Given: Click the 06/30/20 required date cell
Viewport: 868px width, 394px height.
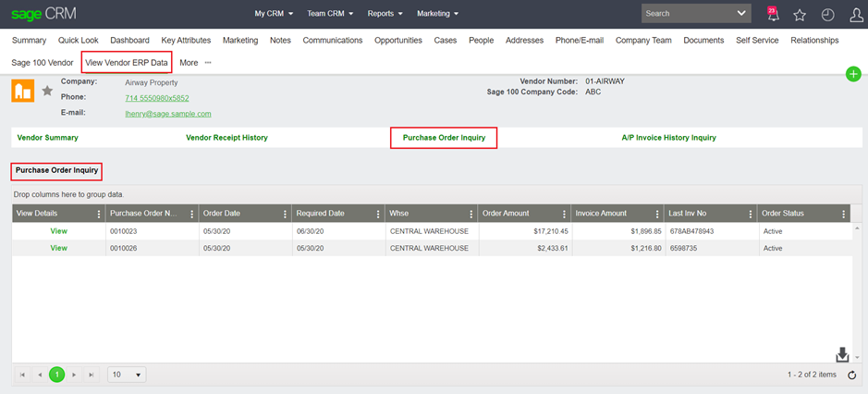Looking at the screenshot, I should [338, 231].
